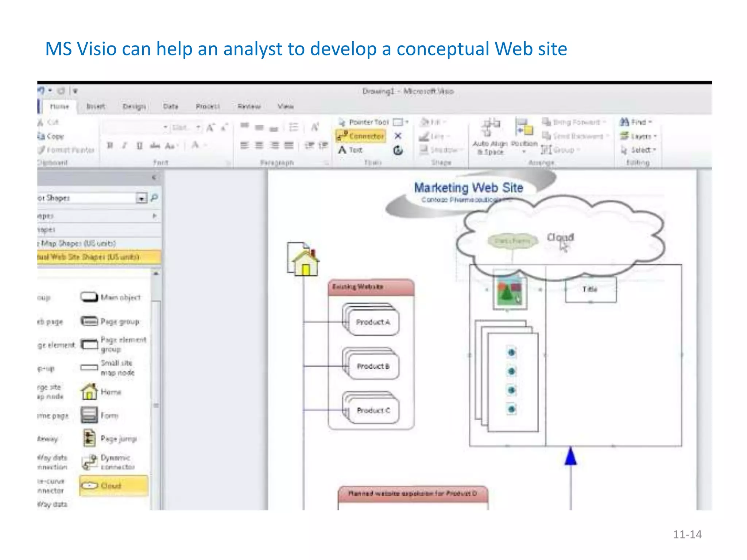Screen dimensions: 747x560
Task: Open the Layers menu
Action: pos(638,136)
